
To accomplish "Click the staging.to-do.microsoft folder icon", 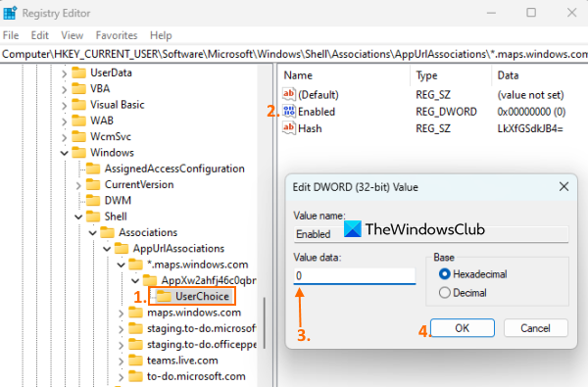I will pos(136,328).
